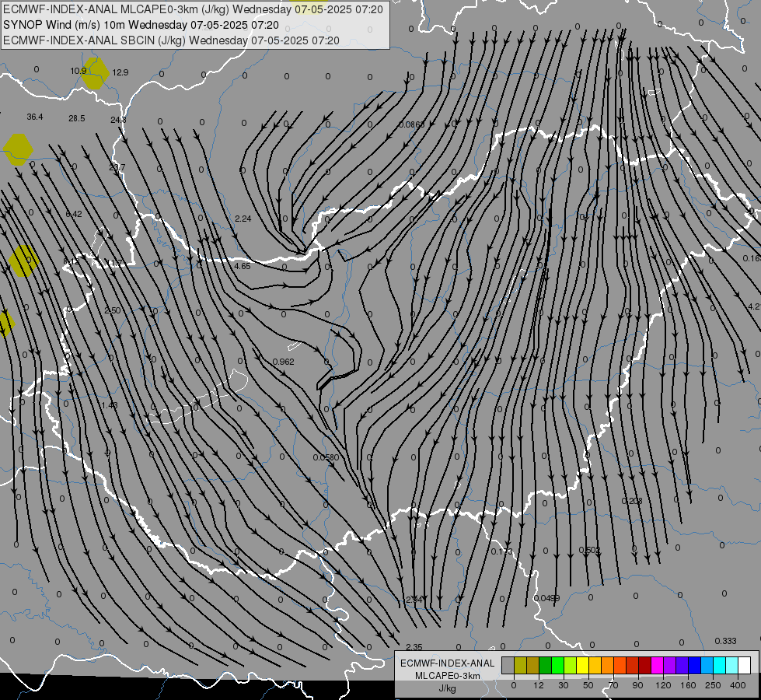The image size is (761, 700).
Task: Click legend tick label 160
Action: click(688, 685)
